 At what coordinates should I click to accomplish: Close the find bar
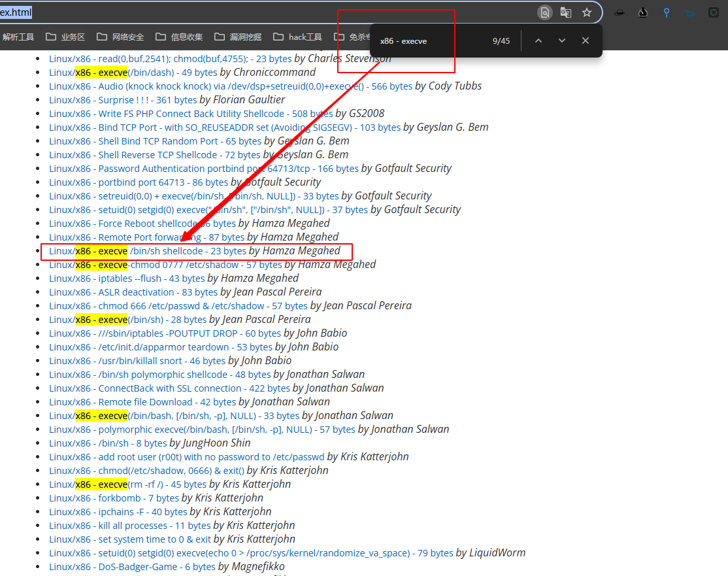click(x=586, y=41)
